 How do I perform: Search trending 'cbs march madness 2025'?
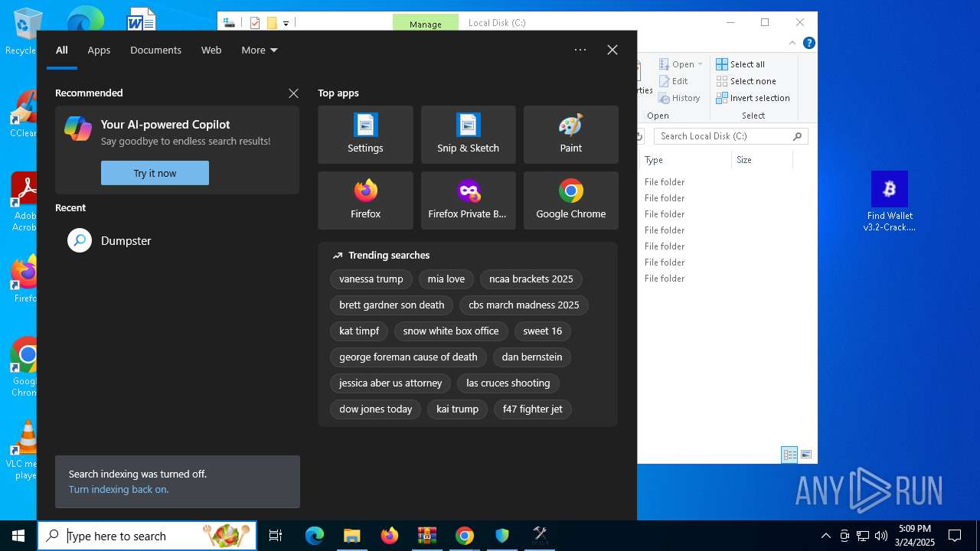[x=524, y=305]
